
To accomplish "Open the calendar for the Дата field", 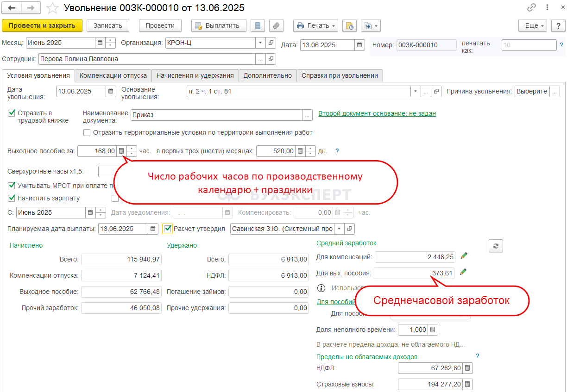I will (x=359, y=45).
